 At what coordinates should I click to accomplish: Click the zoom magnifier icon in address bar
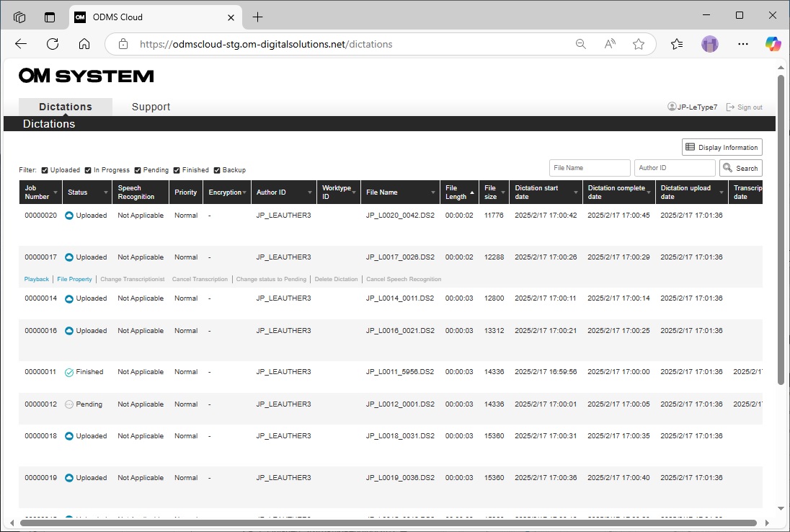(581, 44)
